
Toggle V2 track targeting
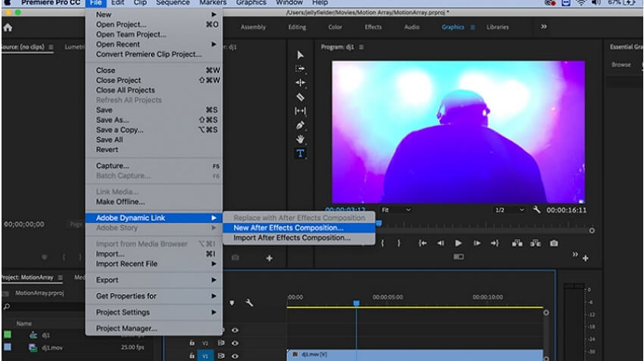point(205,343)
